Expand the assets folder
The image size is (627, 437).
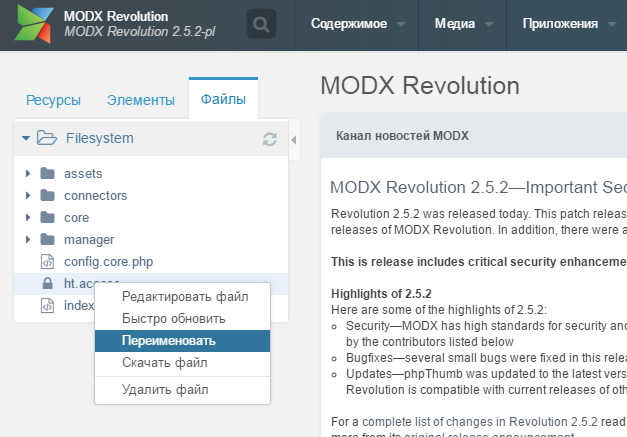[x=28, y=173]
